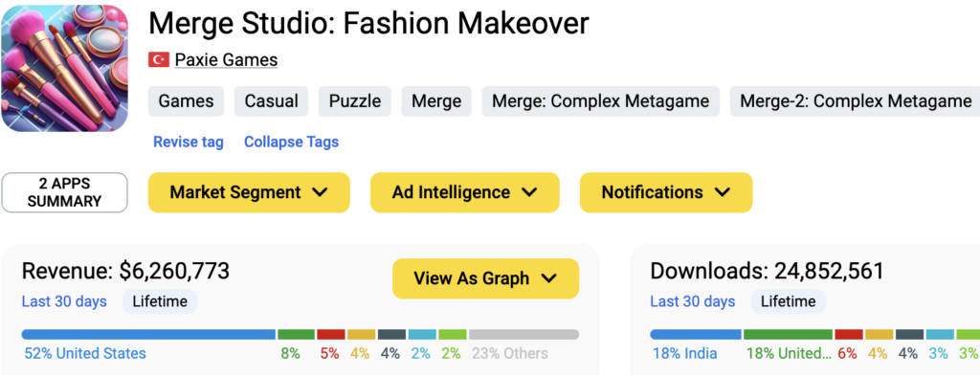The image size is (980, 375).
Task: Open the Paxie Games publisher link
Action: coord(226,60)
